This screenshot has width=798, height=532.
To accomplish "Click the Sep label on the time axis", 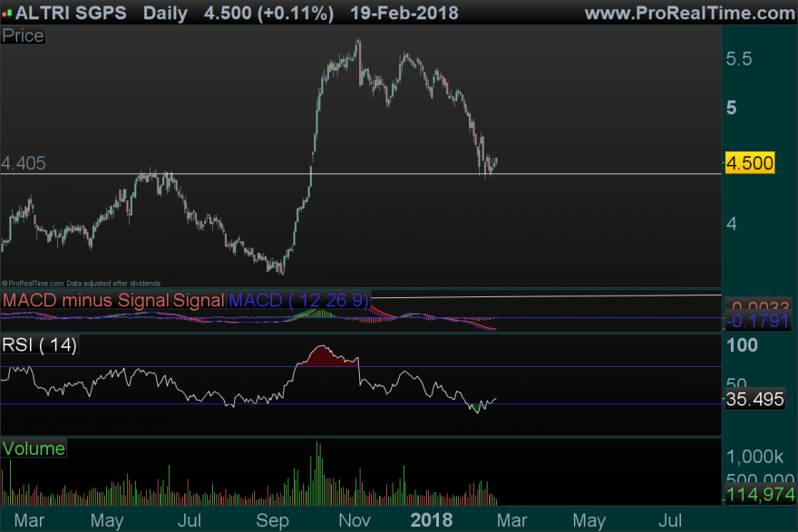I will tap(272, 520).
